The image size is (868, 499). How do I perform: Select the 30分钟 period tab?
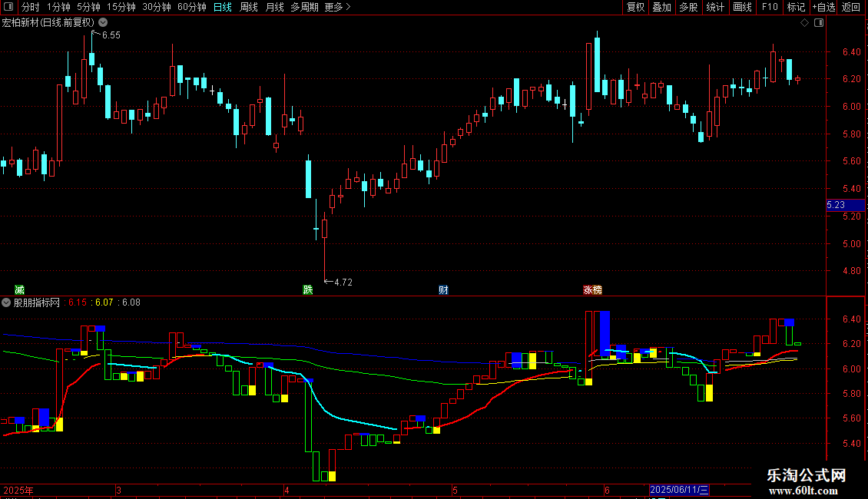157,7
